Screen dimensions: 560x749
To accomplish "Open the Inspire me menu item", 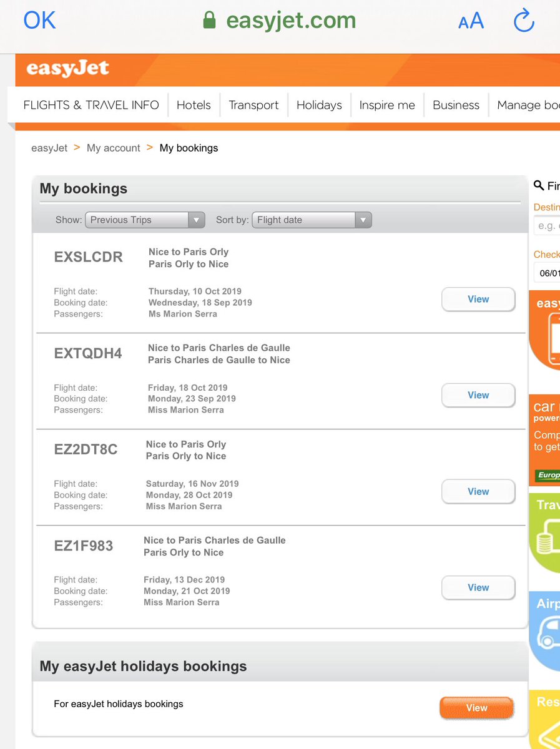I will click(x=387, y=105).
